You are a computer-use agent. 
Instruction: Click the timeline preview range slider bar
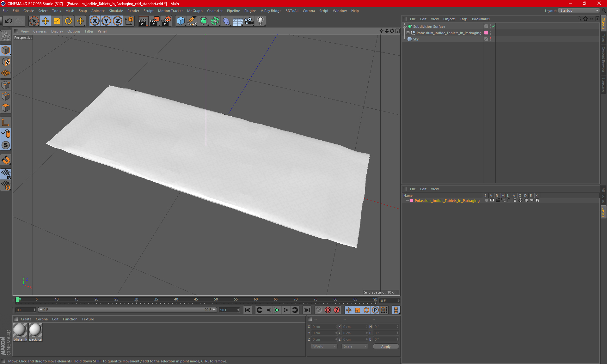[x=128, y=310]
